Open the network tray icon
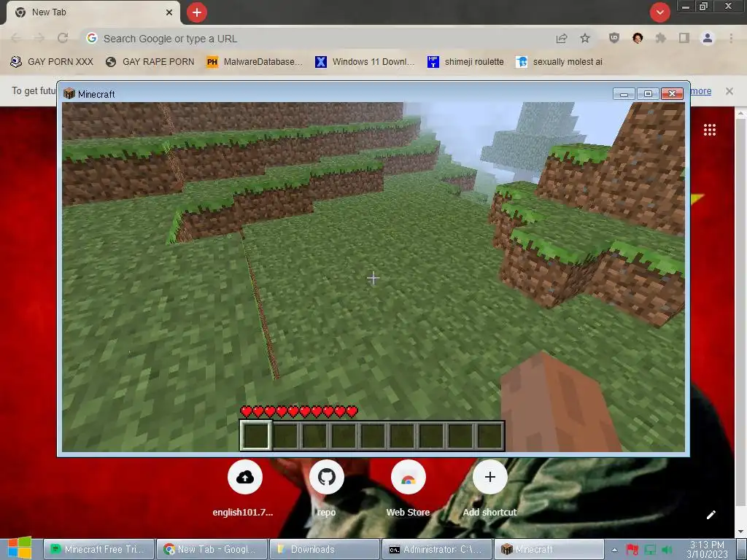 pyautogui.click(x=650, y=550)
